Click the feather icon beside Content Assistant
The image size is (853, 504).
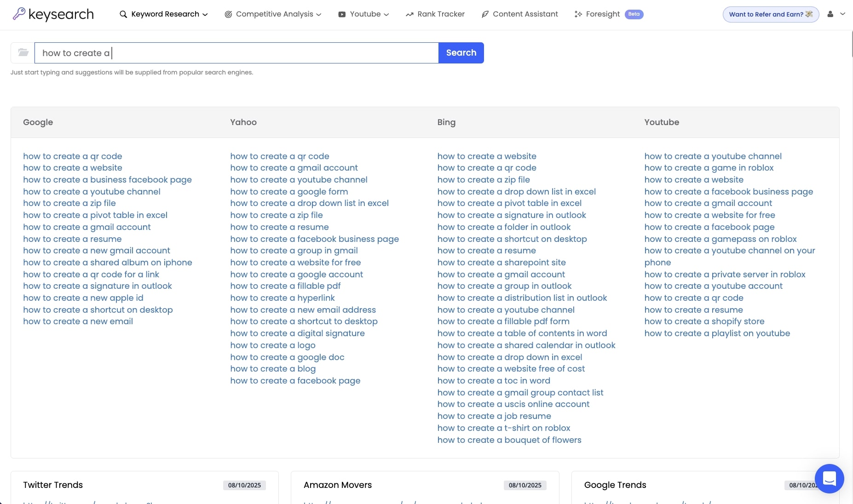click(485, 14)
